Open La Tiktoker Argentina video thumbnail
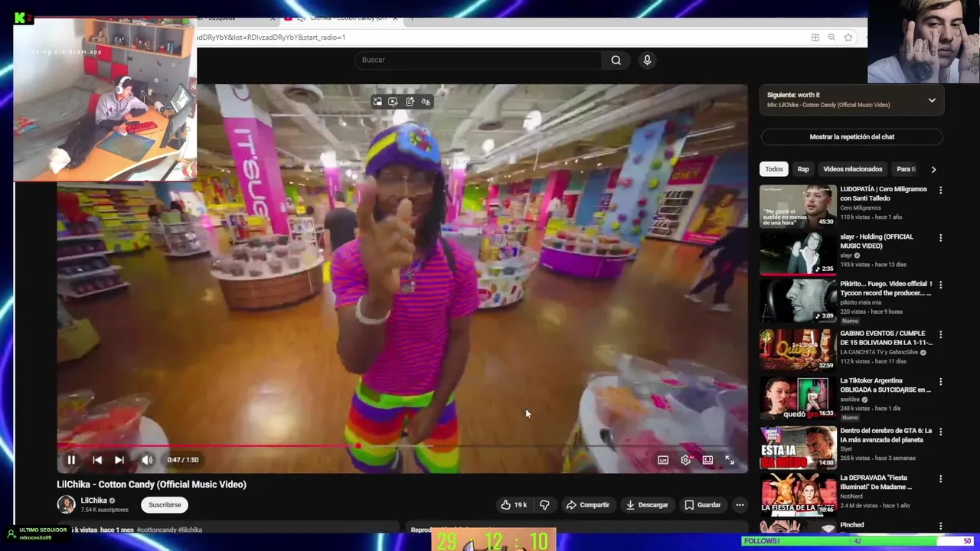The height and width of the screenshot is (551, 980). click(x=798, y=398)
